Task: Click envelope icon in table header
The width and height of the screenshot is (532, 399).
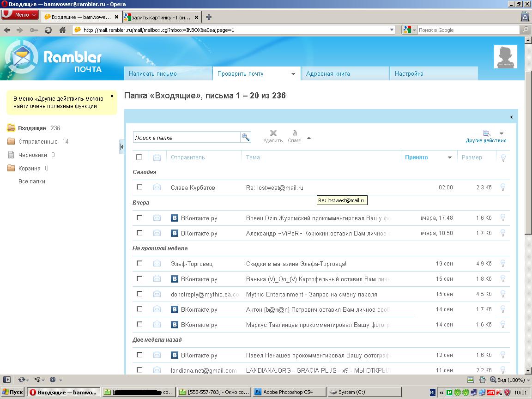Action: 157,157
